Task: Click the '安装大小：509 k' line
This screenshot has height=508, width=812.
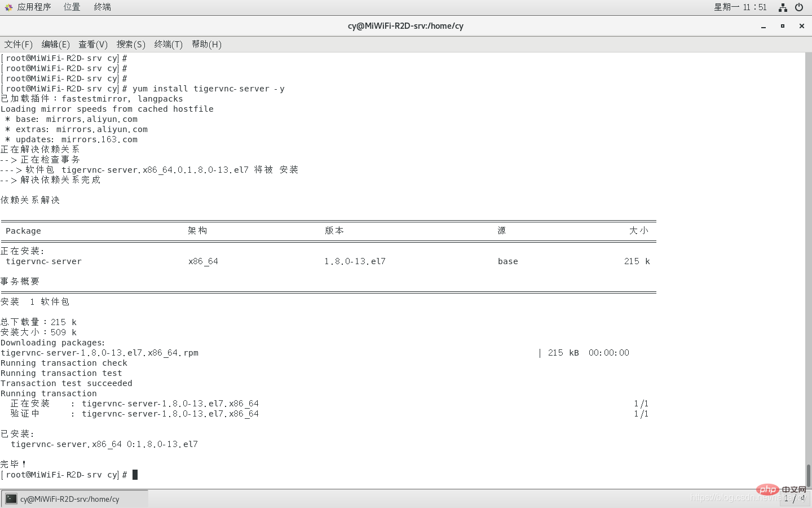Action: pos(38,332)
